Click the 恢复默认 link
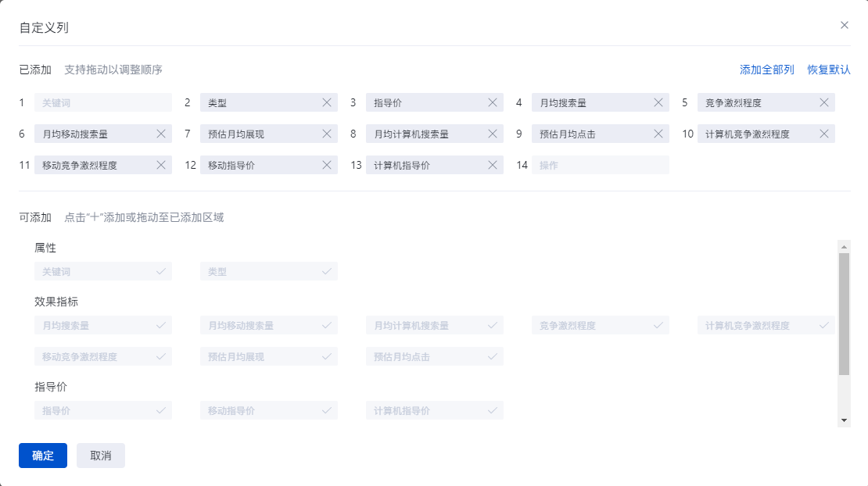The width and height of the screenshot is (868, 486). pyautogui.click(x=829, y=70)
